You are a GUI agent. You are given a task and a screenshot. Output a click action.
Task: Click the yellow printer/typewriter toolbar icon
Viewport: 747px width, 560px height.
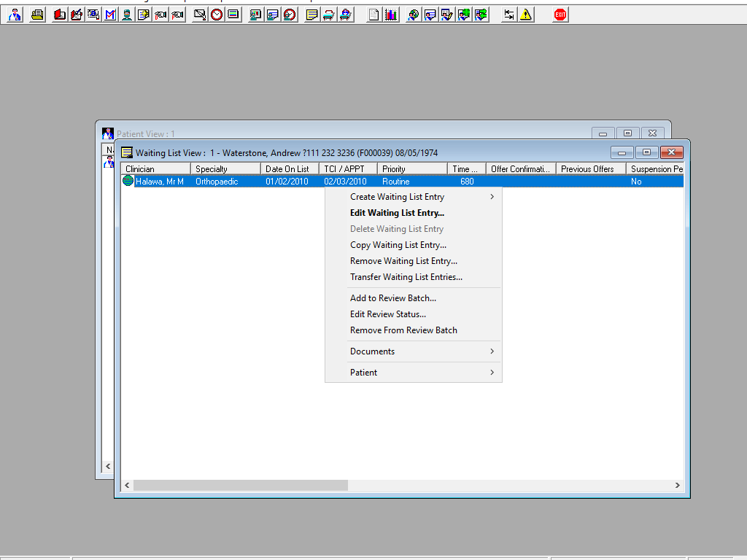pos(37,15)
